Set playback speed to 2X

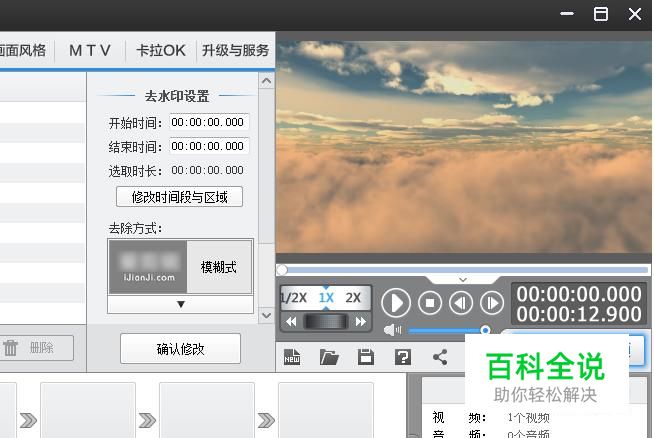coord(353,298)
